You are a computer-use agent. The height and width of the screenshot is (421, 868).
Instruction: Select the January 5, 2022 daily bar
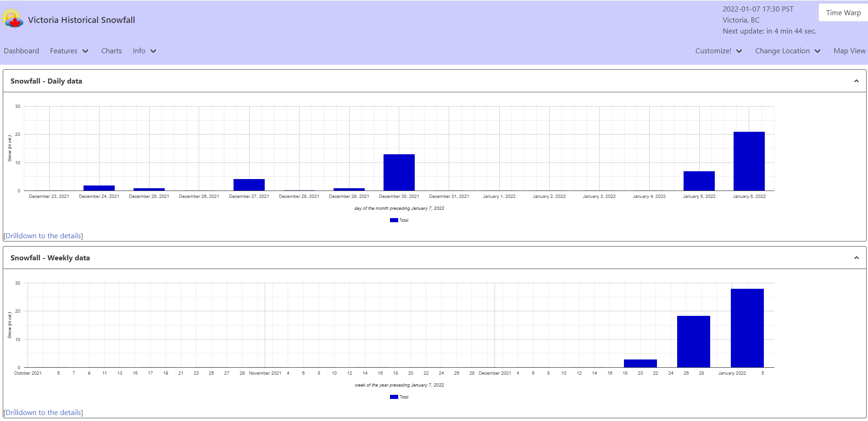(x=699, y=181)
